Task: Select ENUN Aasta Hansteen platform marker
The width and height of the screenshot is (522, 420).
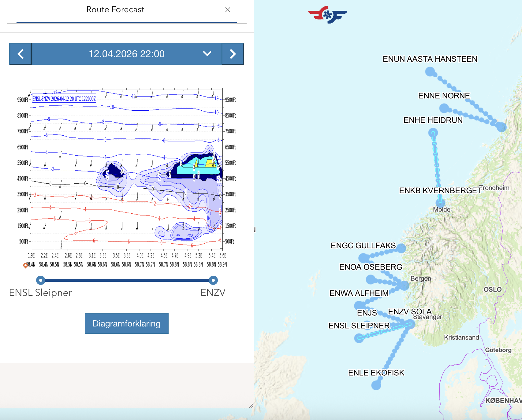Action: pos(430,72)
